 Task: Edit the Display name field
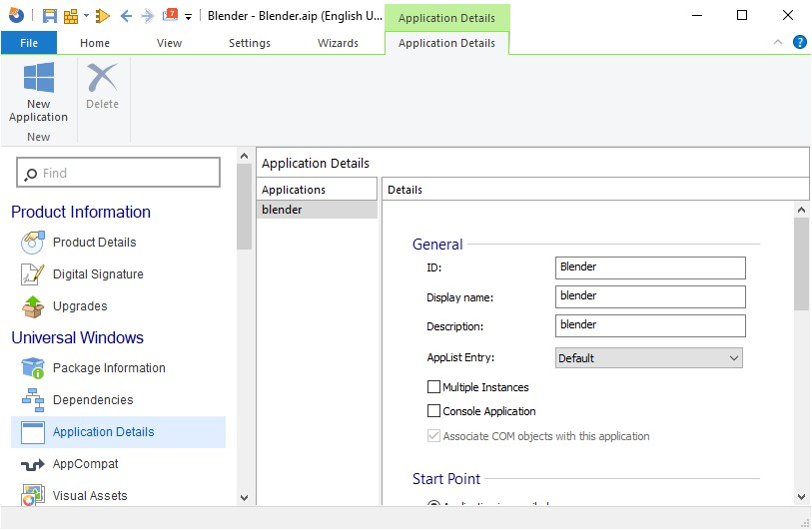tap(650, 296)
